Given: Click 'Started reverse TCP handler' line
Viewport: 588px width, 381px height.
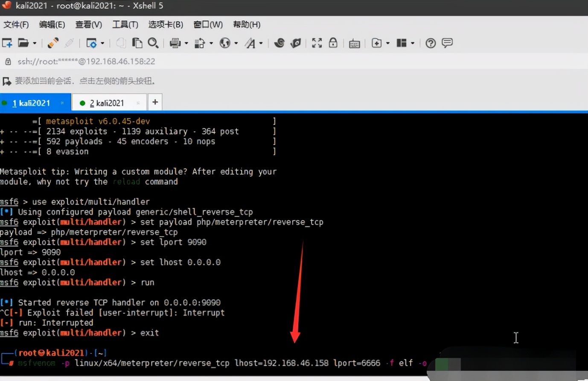Looking at the screenshot, I should tap(111, 303).
